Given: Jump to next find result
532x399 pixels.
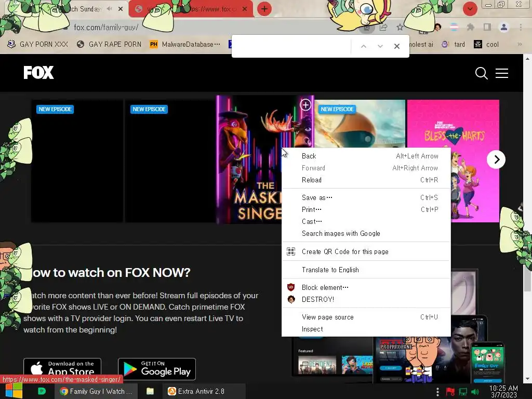Looking at the screenshot, I should [x=380, y=46].
